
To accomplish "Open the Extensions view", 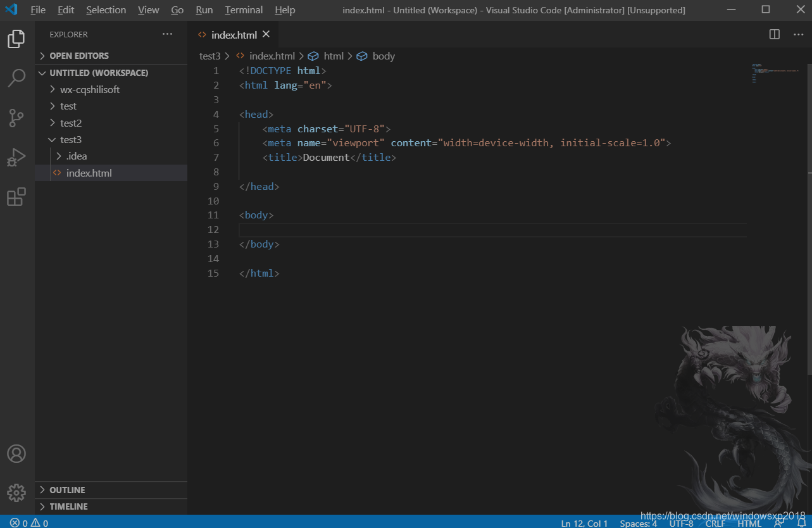I will [16, 197].
